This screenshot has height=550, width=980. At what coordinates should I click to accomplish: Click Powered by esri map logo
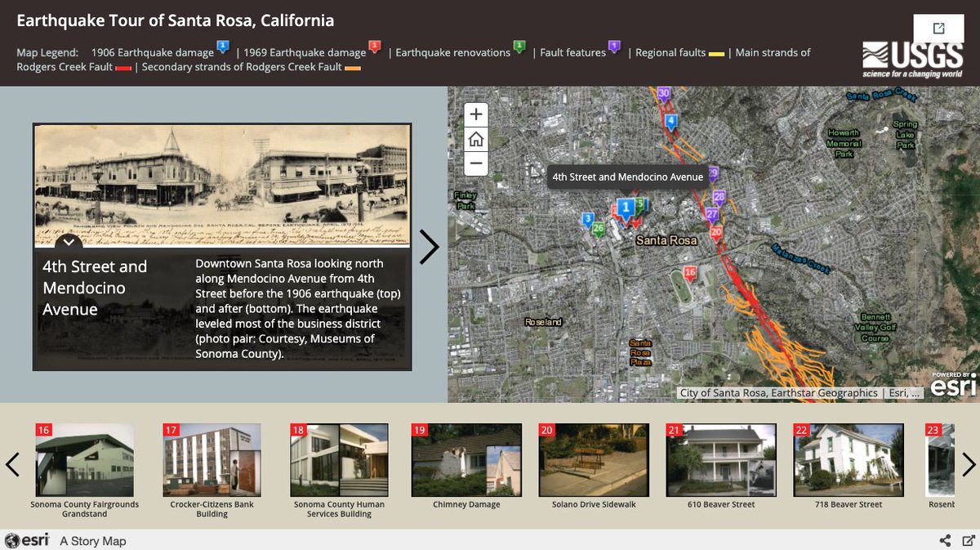(952, 384)
